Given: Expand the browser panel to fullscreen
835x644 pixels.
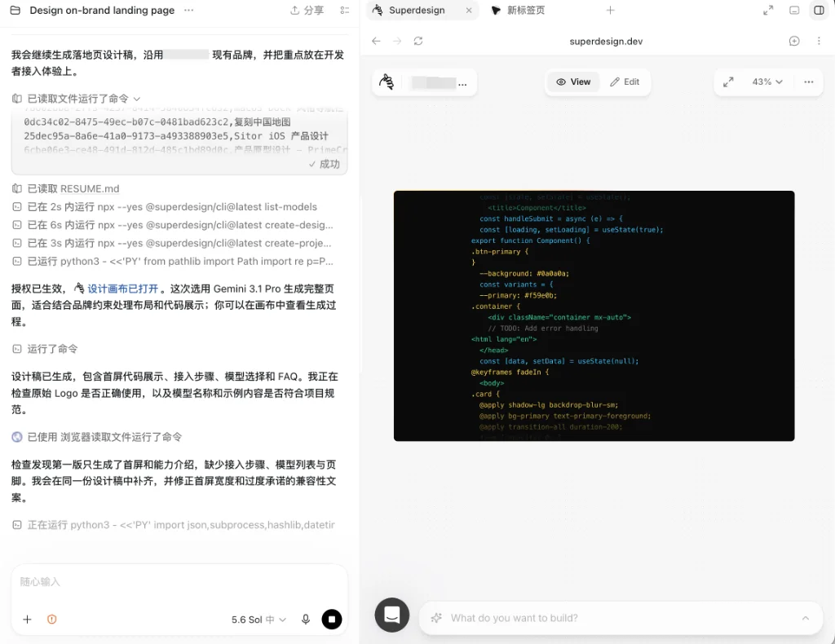Looking at the screenshot, I should 768,10.
